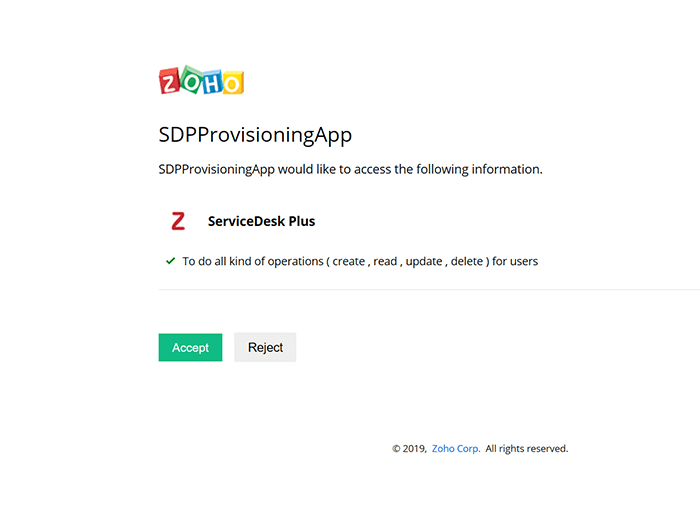Click the 'To do all kind of operations' text
Screen dimensions: 700x510
252,261
